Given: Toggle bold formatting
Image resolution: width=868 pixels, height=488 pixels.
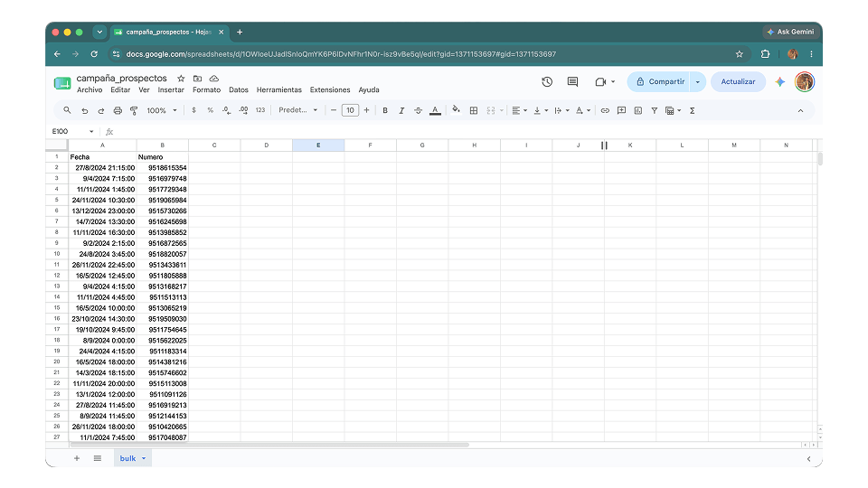Looking at the screenshot, I should tap(385, 110).
